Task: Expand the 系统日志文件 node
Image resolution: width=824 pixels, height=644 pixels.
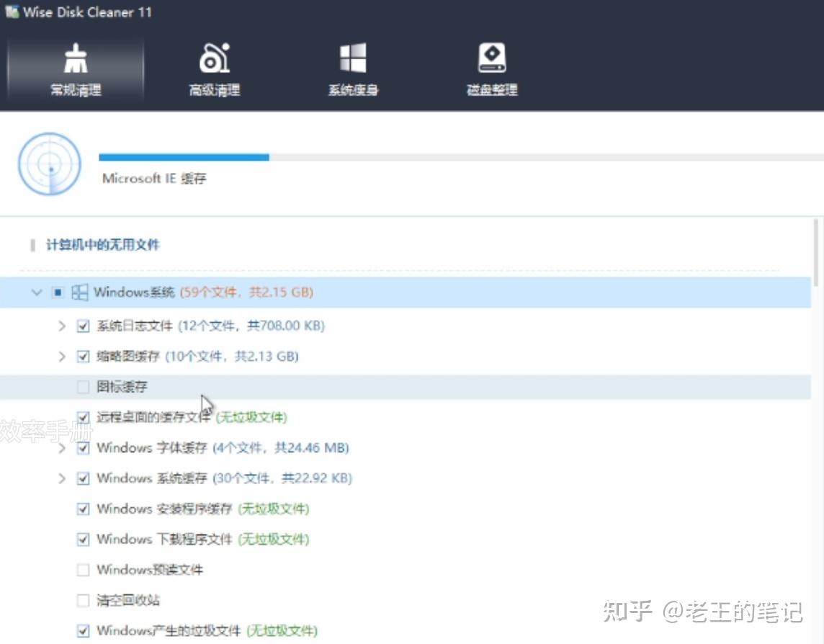Action: (61, 326)
